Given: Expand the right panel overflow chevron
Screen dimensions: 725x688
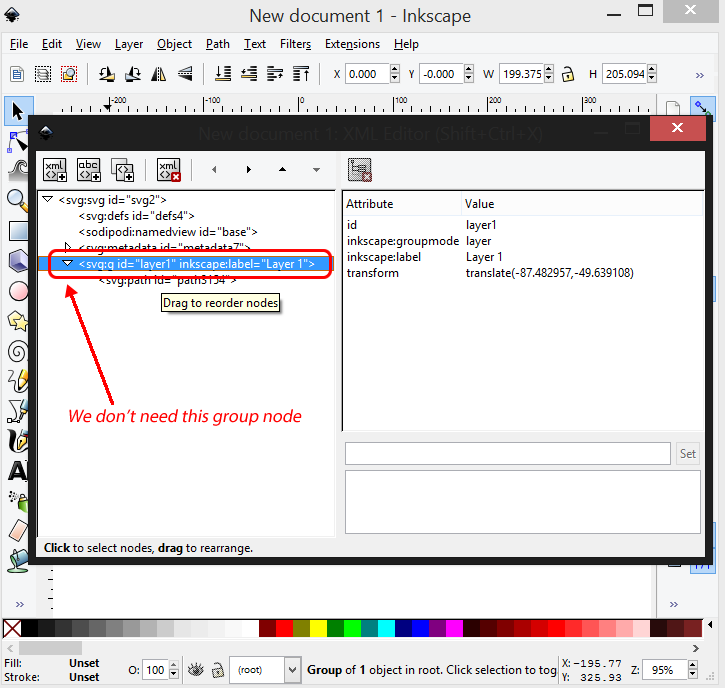Looking at the screenshot, I should click(x=674, y=604).
